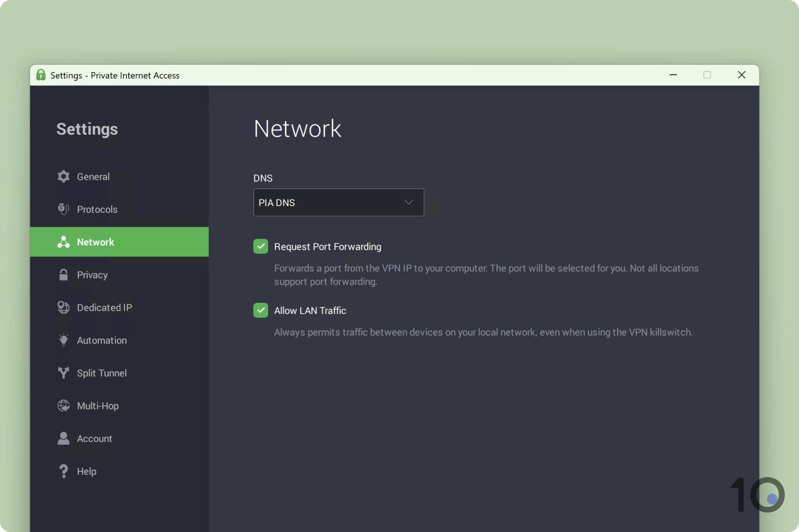The image size is (799, 532).
Task: Click the Privacy padlock icon
Action: click(x=63, y=274)
